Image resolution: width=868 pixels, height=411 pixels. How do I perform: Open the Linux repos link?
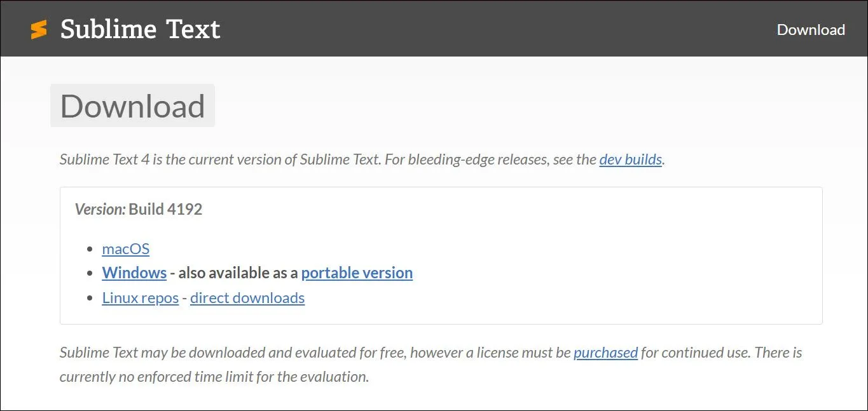140,298
